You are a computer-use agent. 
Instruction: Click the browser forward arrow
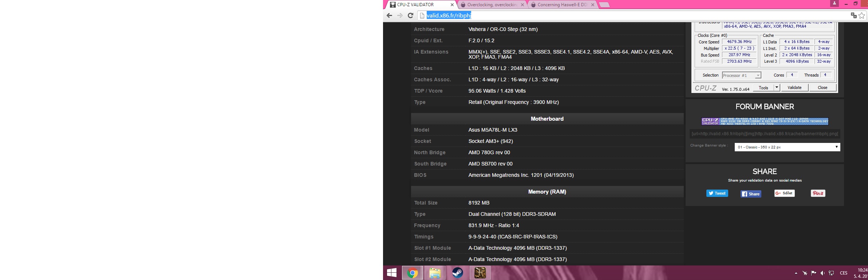pyautogui.click(x=400, y=15)
